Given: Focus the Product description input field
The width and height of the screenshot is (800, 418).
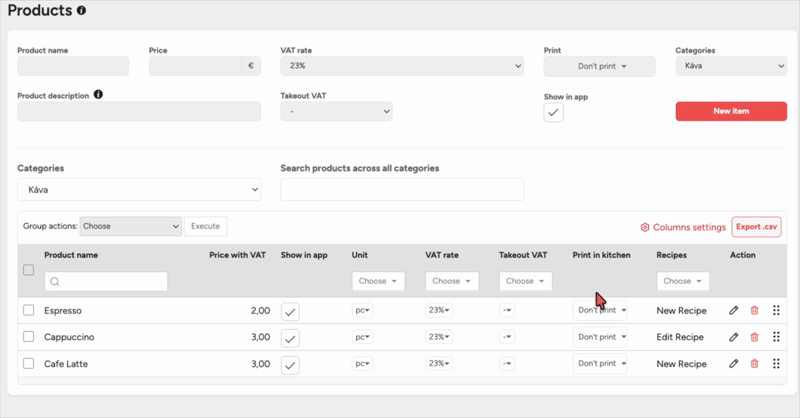Looking at the screenshot, I should (139, 111).
